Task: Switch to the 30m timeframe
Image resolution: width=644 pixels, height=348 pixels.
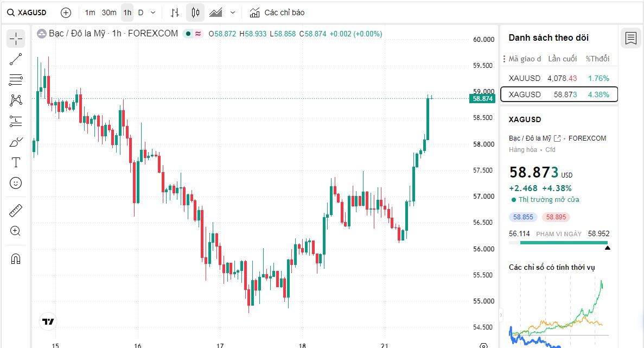Action: click(109, 12)
